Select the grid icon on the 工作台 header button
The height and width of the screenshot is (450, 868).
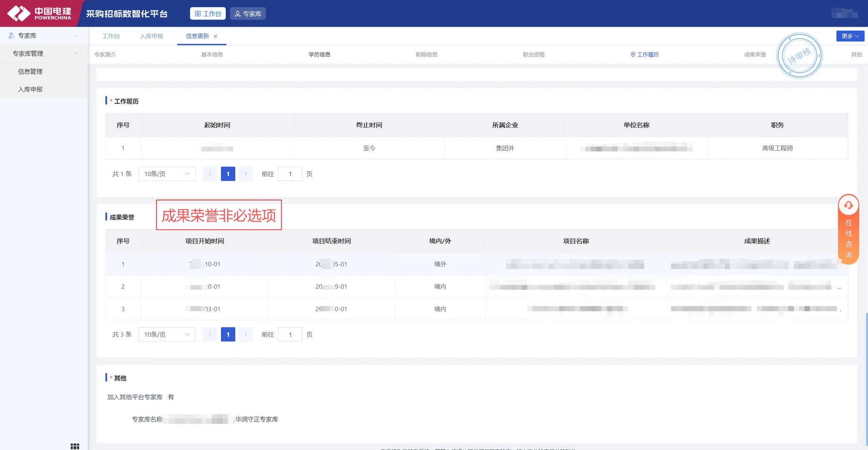click(199, 13)
